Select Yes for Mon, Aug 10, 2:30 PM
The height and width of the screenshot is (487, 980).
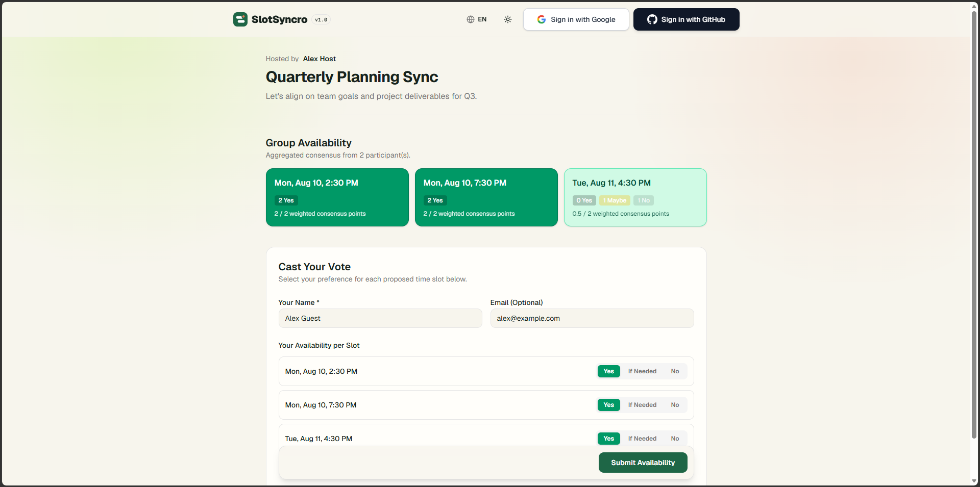[x=609, y=371]
